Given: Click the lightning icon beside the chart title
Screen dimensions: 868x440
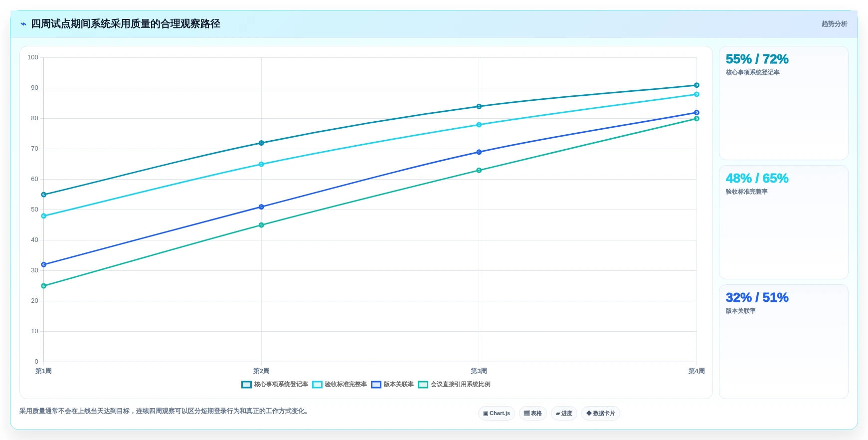Looking at the screenshot, I should pyautogui.click(x=23, y=24).
